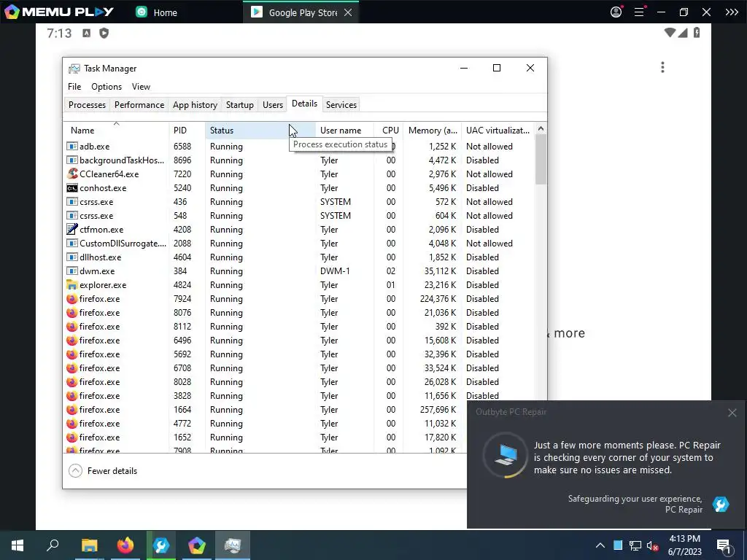747x560 pixels.
Task: Click the Android battery status icon
Action: (697, 32)
